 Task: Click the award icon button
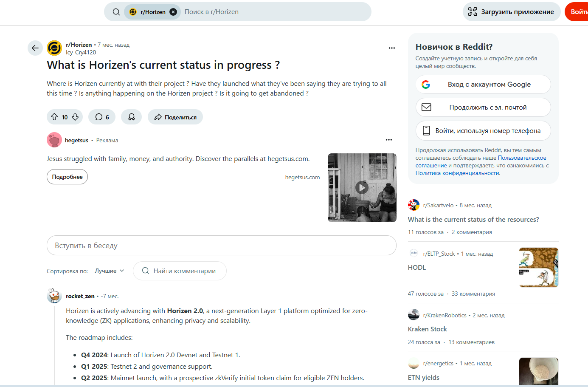point(132,117)
